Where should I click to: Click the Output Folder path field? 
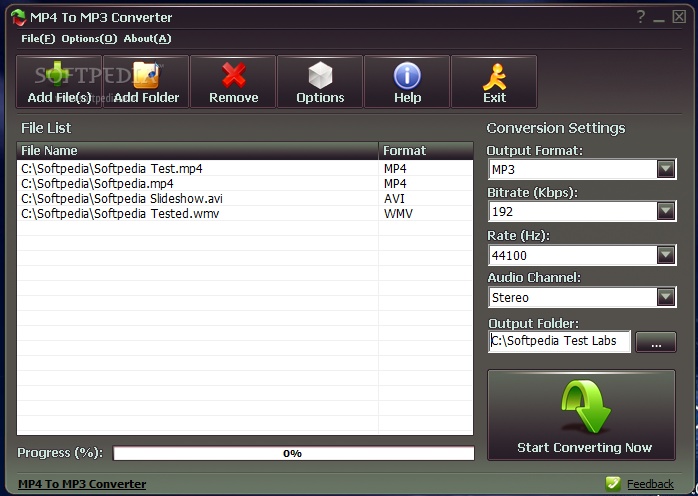(x=560, y=341)
